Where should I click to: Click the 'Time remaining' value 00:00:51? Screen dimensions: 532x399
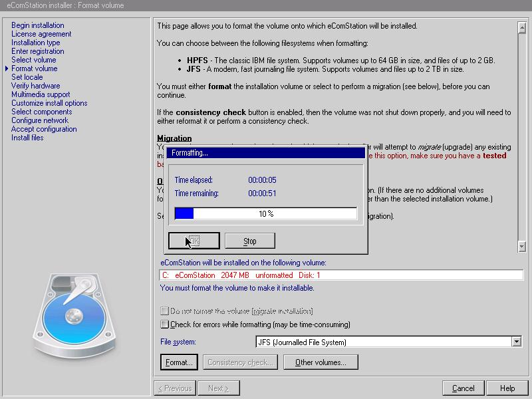(262, 194)
